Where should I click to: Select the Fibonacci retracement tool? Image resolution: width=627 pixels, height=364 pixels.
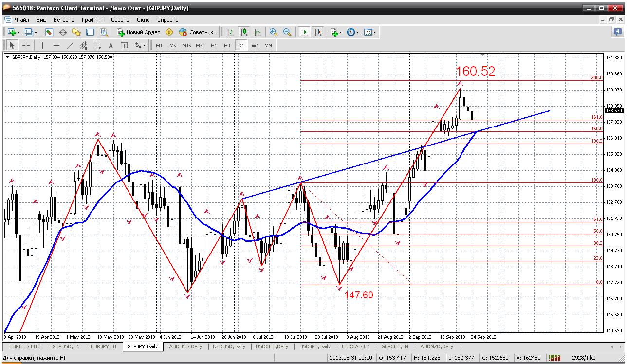97,45
